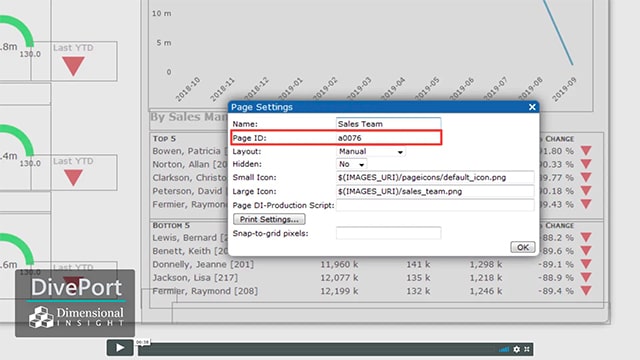Click the value 12,199 k
The height and width of the screenshot is (360, 640).
point(339,291)
